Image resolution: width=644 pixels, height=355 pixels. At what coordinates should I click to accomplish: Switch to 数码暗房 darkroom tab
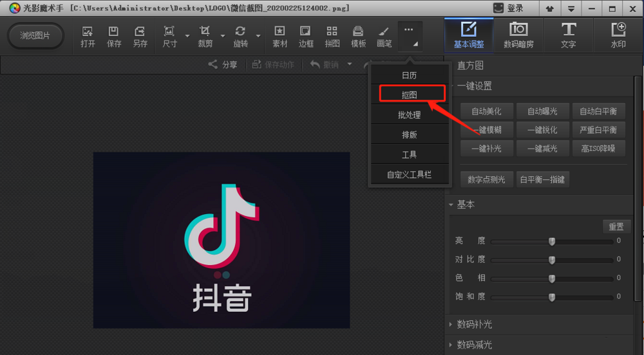[x=518, y=35]
